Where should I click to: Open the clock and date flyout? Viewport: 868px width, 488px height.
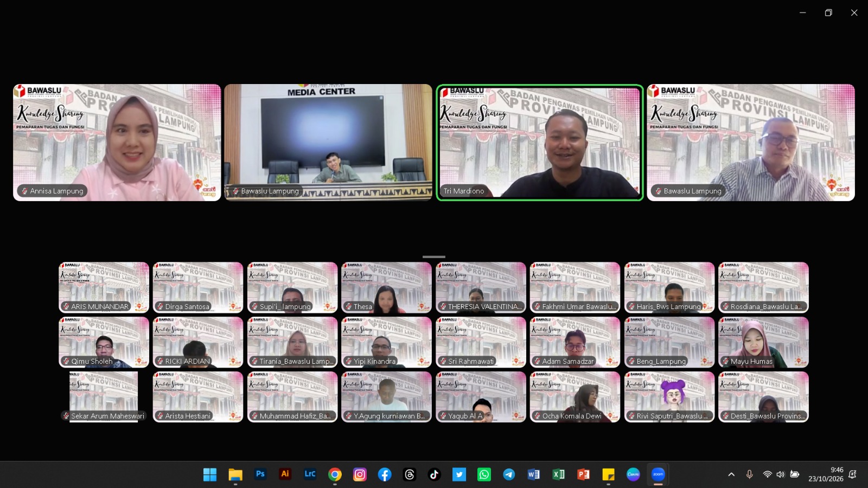tap(826, 474)
